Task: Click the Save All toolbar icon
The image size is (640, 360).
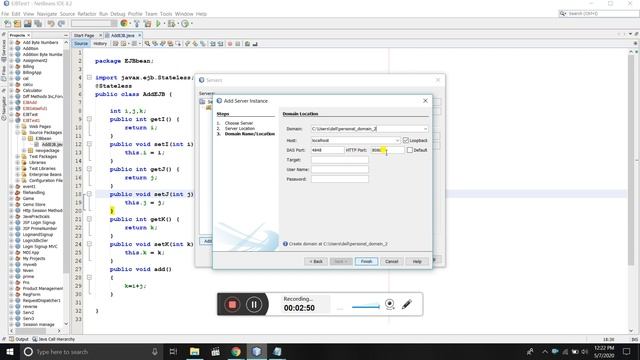Action: pos(38,24)
